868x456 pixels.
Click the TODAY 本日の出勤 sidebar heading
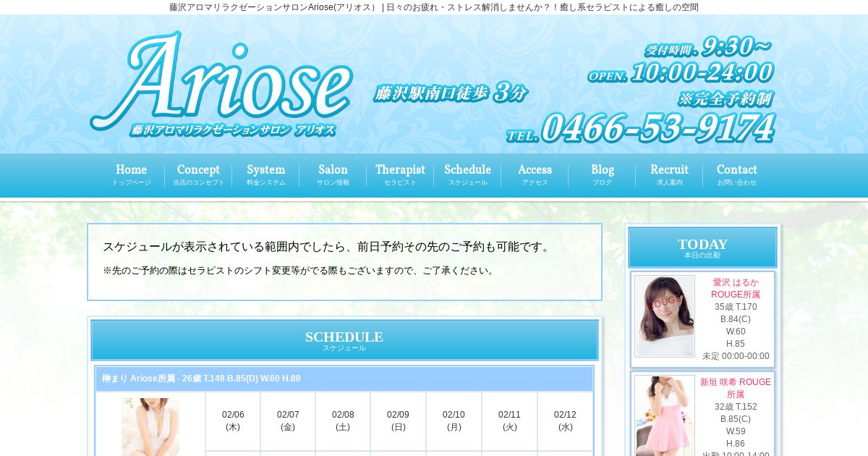pos(702,248)
